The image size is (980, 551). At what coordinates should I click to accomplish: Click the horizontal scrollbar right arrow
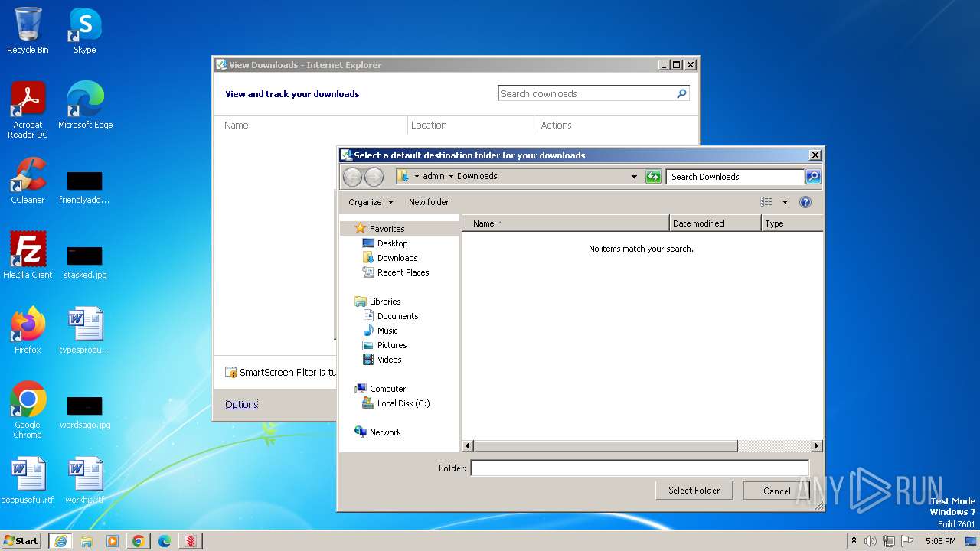817,445
